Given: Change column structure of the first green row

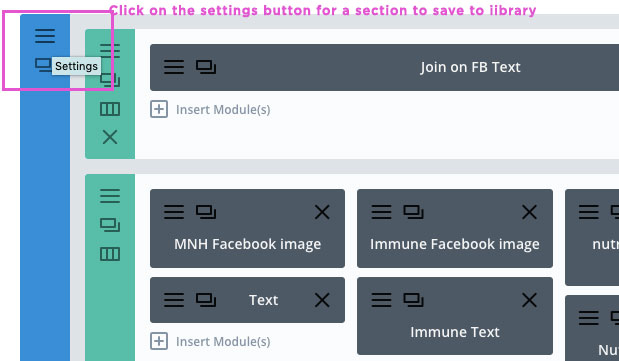Looking at the screenshot, I should click(x=110, y=109).
